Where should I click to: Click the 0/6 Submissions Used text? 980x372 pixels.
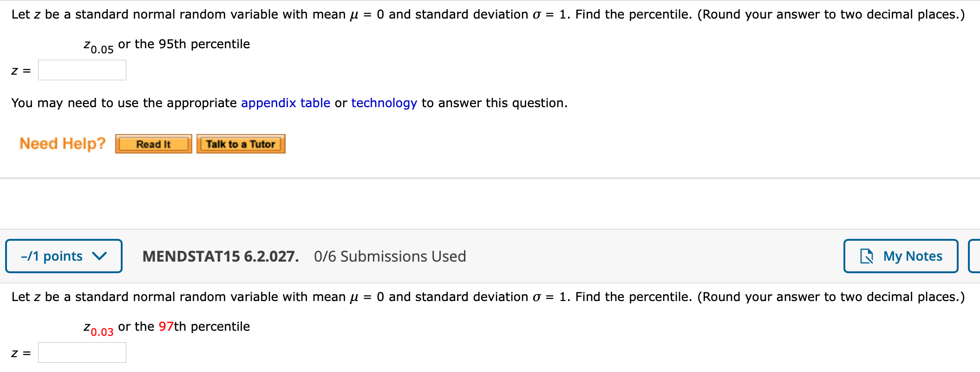click(390, 257)
